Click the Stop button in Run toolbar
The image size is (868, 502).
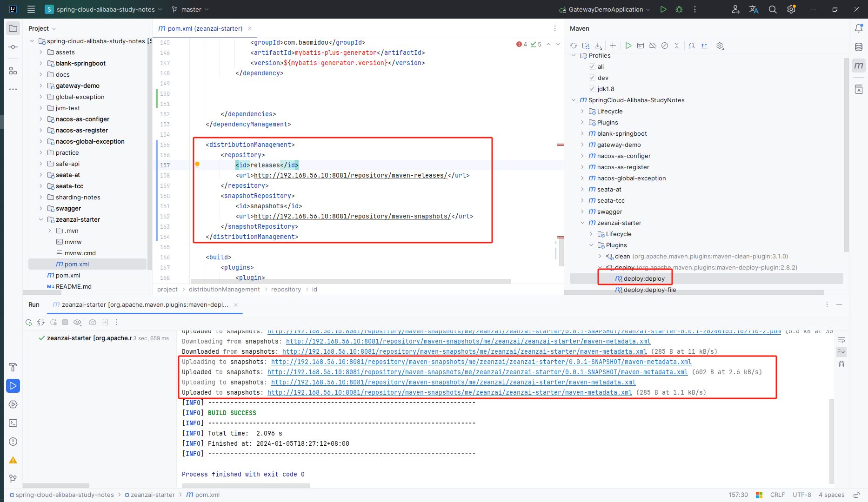coord(65,322)
